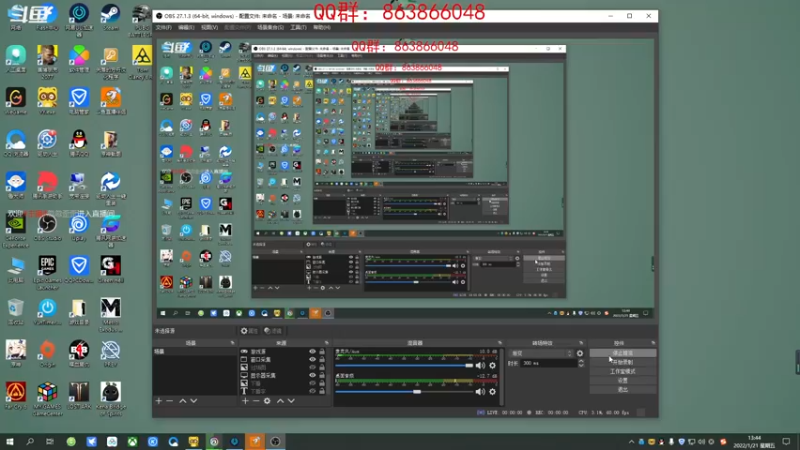
Task: Toggle visibility of text source at bottom
Action: point(312,391)
